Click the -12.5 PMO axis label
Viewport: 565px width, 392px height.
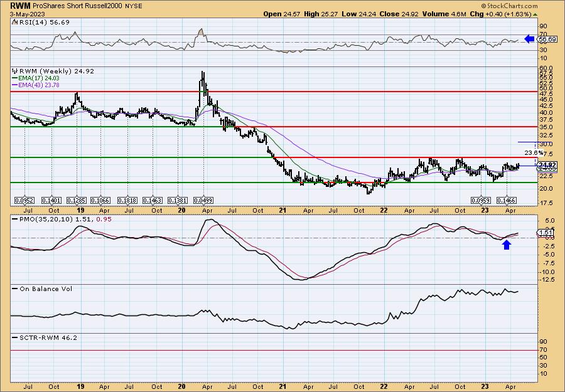click(x=547, y=279)
